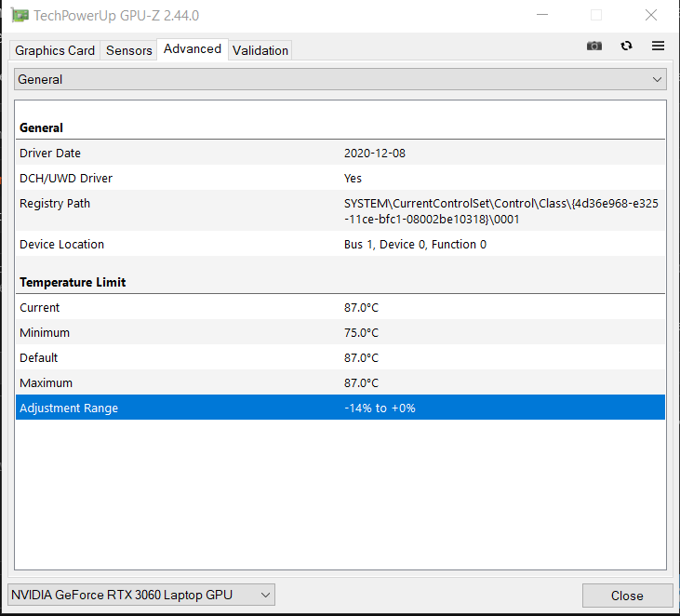Click the 2020-12-08 driver date value

[x=375, y=154]
